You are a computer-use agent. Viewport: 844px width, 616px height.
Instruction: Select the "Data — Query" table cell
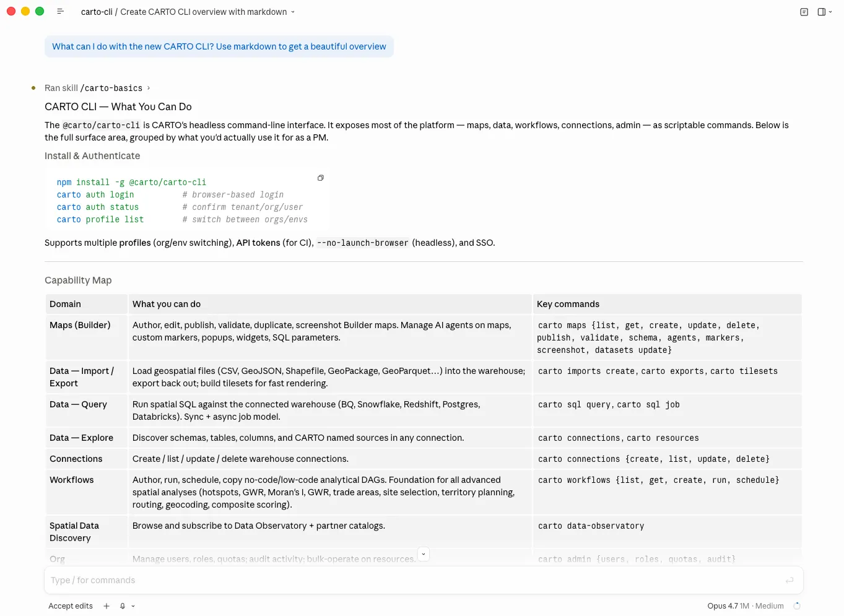tap(87, 410)
